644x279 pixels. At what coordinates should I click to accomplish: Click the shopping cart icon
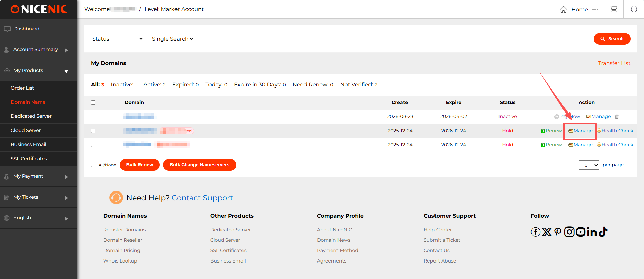point(613,9)
